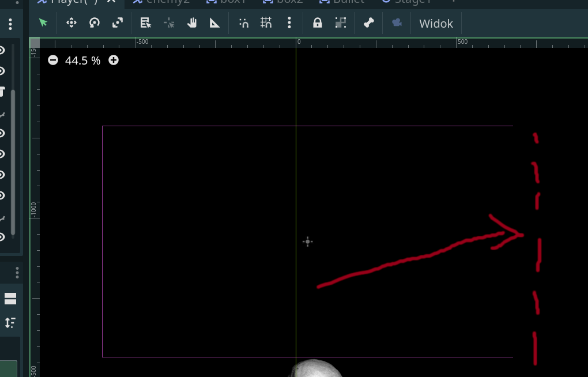
Task: Switch to Move mode tool
Action: coord(71,23)
